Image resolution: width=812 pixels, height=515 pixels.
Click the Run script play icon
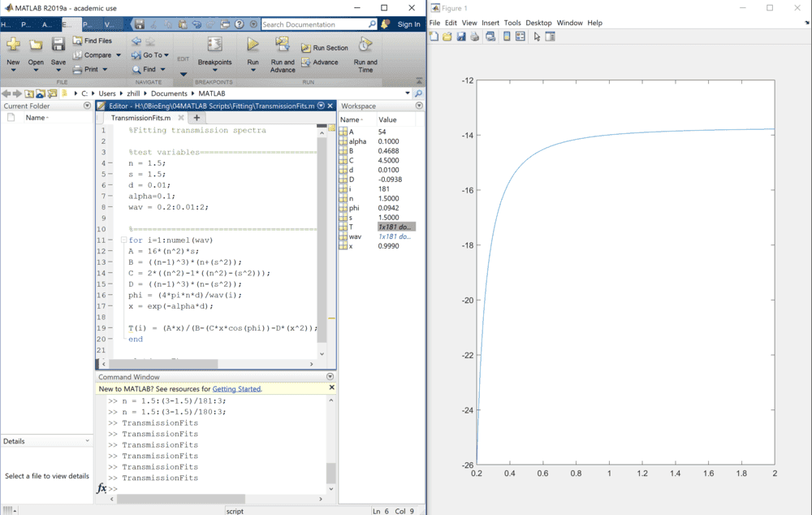coord(253,45)
